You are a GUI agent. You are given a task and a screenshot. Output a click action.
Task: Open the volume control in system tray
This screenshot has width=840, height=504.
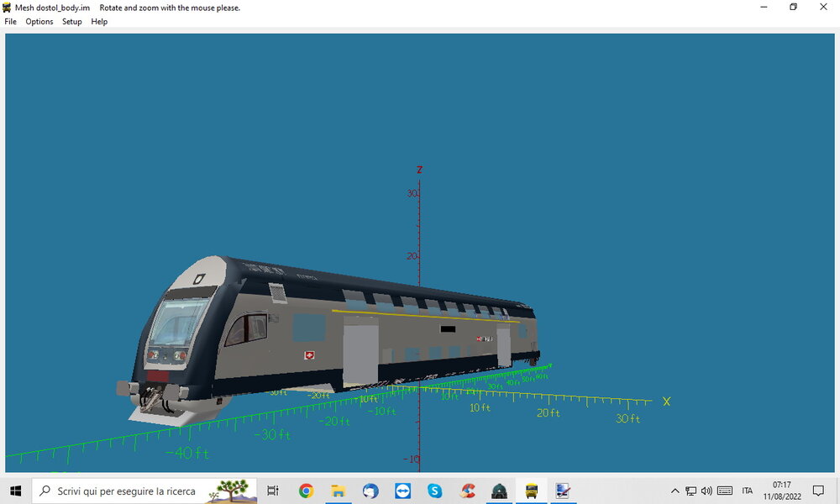click(x=706, y=491)
